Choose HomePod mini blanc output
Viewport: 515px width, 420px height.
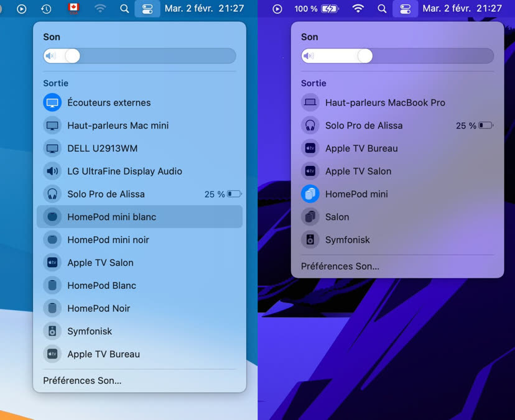[139, 217]
